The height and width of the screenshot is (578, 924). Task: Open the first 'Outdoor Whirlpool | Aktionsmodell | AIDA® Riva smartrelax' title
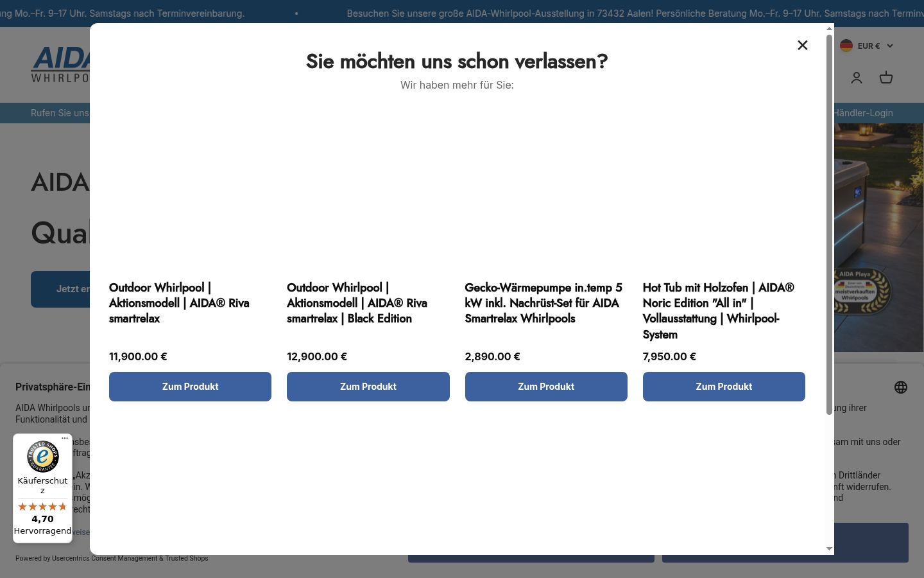pyautogui.click(x=180, y=303)
